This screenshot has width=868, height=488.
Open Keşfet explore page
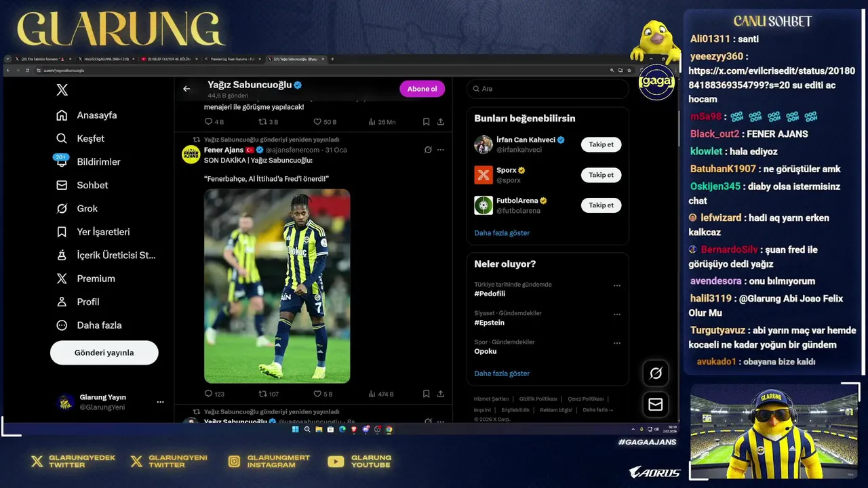pyautogui.click(x=81, y=138)
